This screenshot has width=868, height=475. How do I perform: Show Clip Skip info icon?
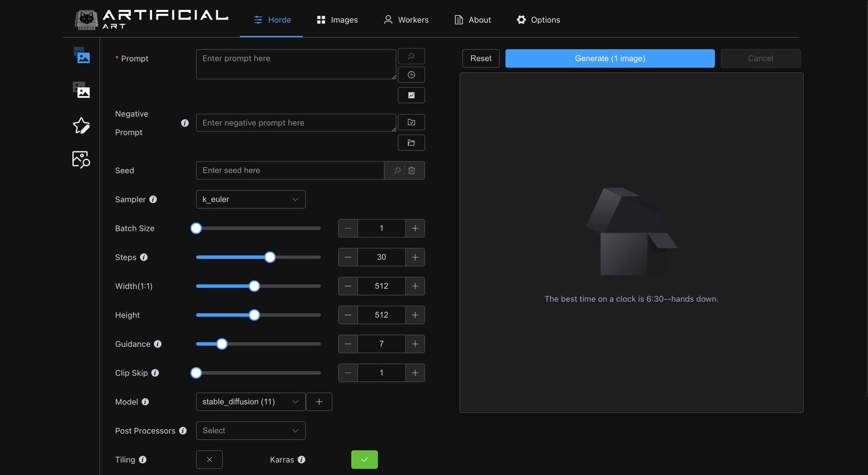(155, 373)
